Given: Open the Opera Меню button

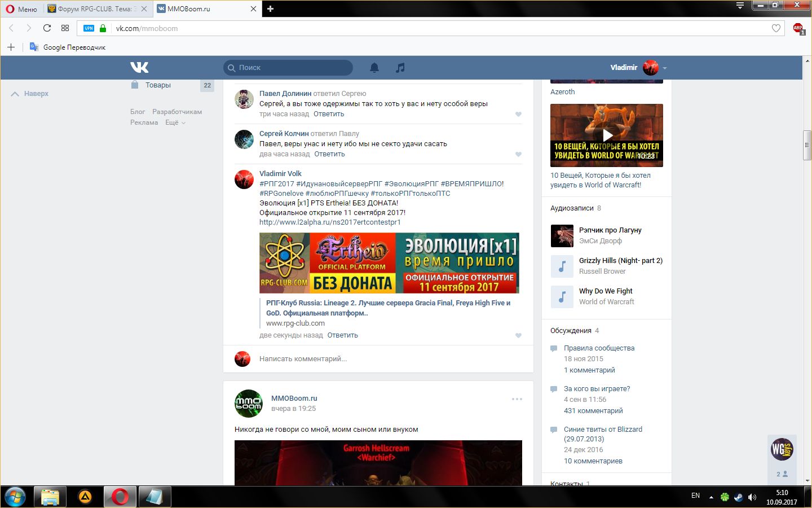Looking at the screenshot, I should click(21, 8).
